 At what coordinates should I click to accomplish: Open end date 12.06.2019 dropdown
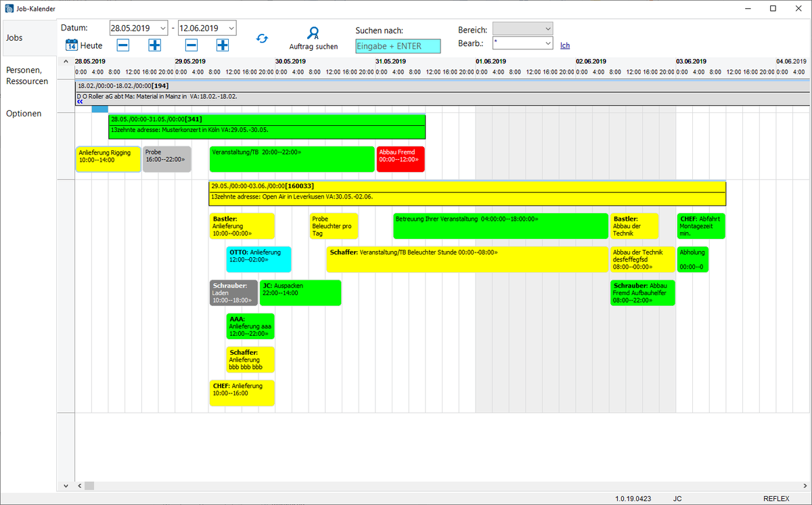(230, 28)
